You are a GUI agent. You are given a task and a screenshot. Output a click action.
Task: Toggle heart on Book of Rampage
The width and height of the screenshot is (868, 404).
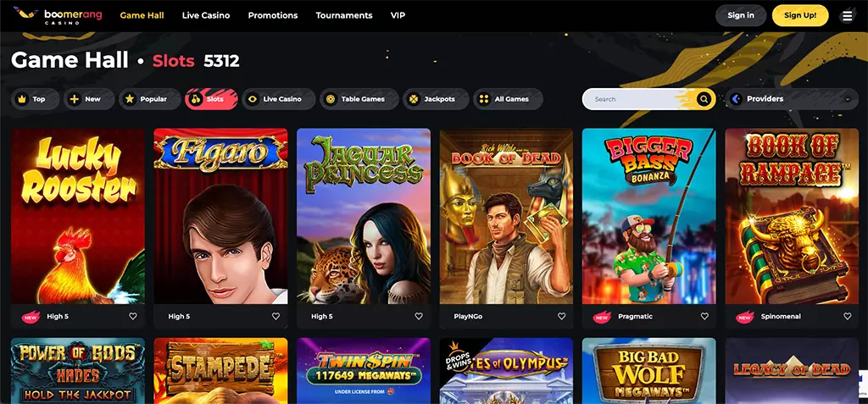(847, 317)
